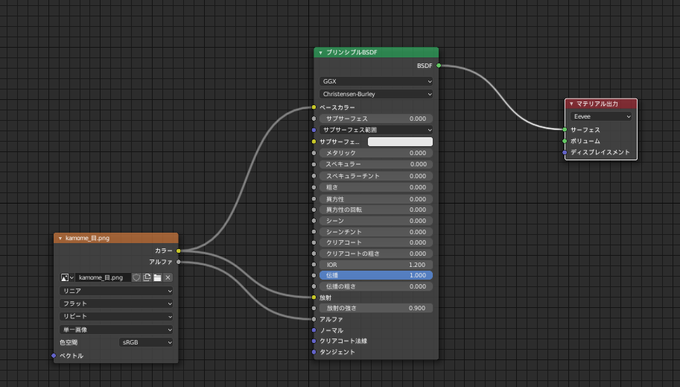Click the サーフェス socket on material output
This screenshot has width=680, height=387.
[x=565, y=130]
